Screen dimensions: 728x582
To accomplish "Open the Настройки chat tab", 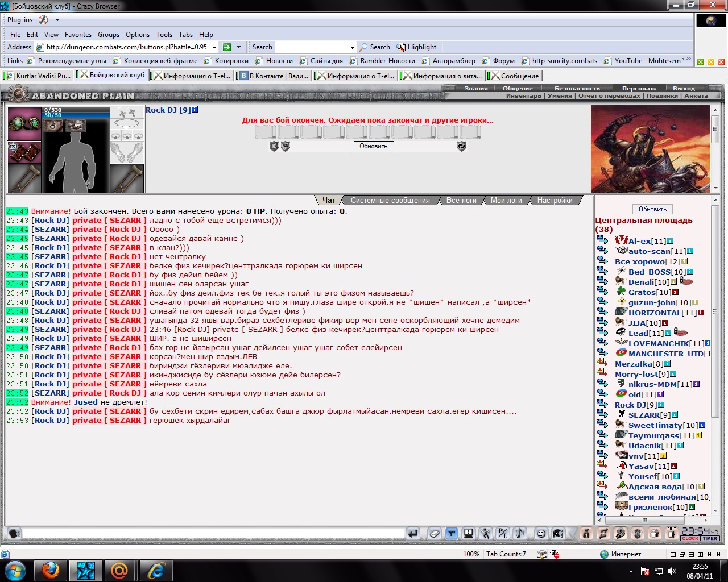I will [555, 200].
